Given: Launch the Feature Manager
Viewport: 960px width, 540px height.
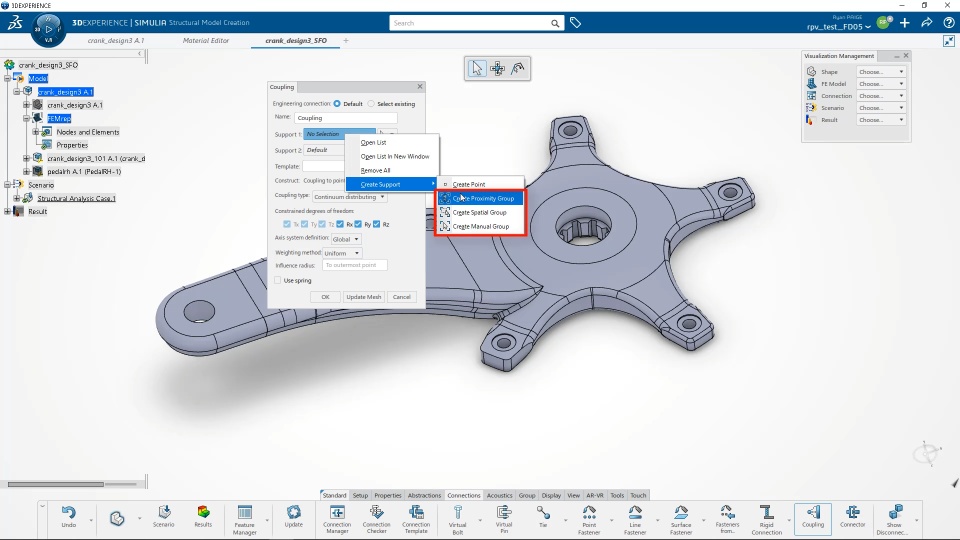Looking at the screenshot, I should [244, 520].
